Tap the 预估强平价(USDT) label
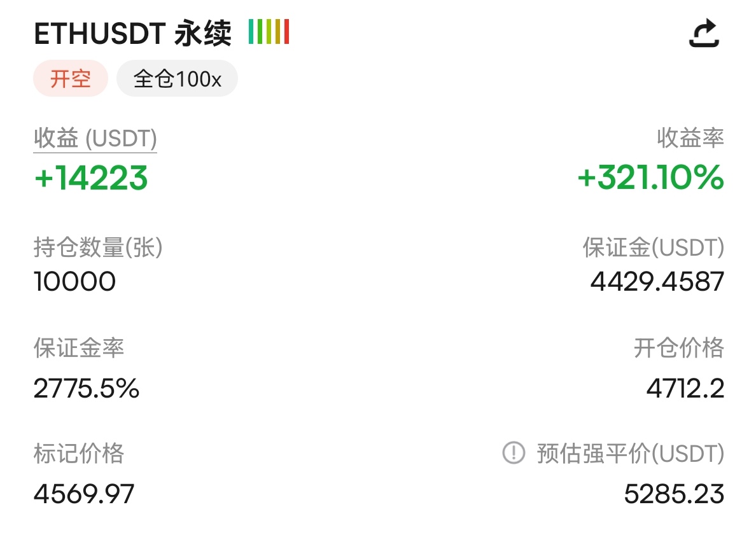This screenshot has height=535, width=756. [630, 454]
